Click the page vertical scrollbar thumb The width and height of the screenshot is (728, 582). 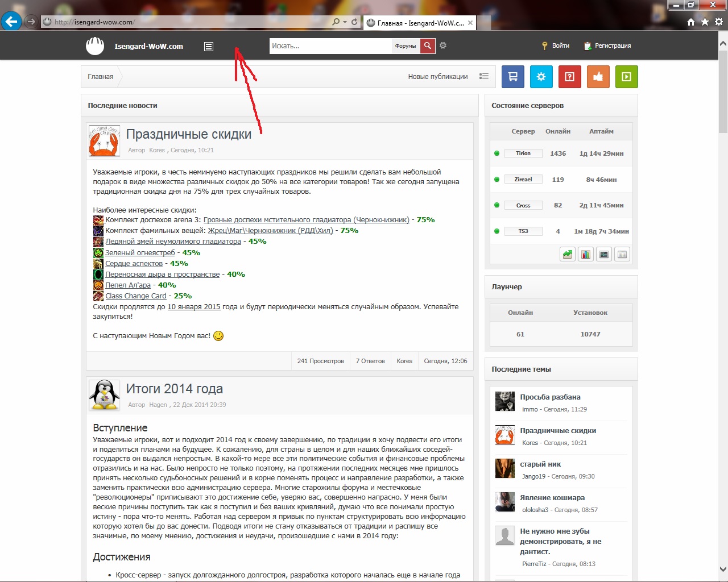(x=723, y=92)
